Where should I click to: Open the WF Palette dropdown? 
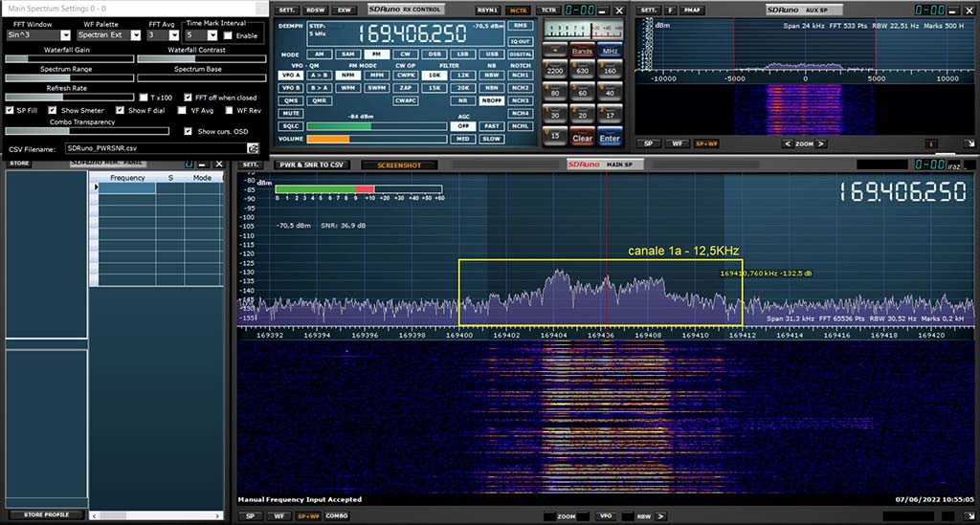136,35
